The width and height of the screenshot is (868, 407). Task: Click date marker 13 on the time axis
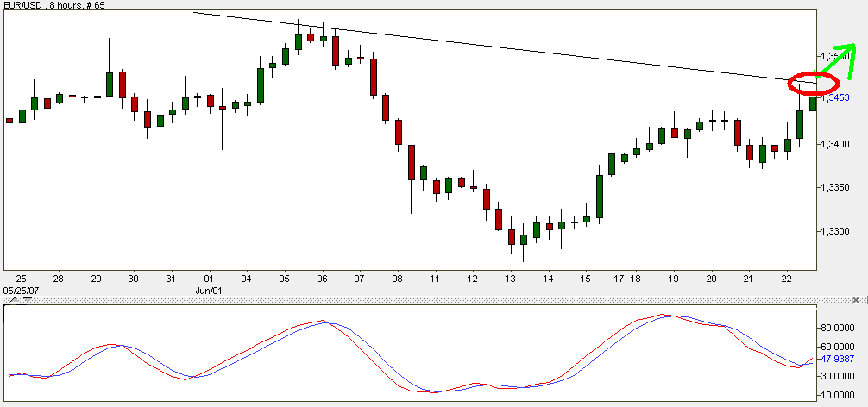point(511,279)
